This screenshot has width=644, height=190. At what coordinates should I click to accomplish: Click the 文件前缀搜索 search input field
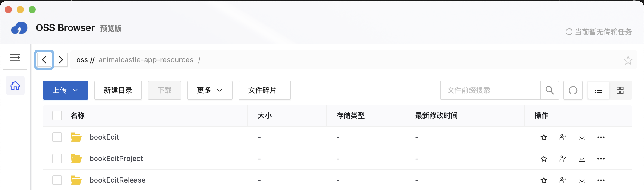pyautogui.click(x=490, y=90)
